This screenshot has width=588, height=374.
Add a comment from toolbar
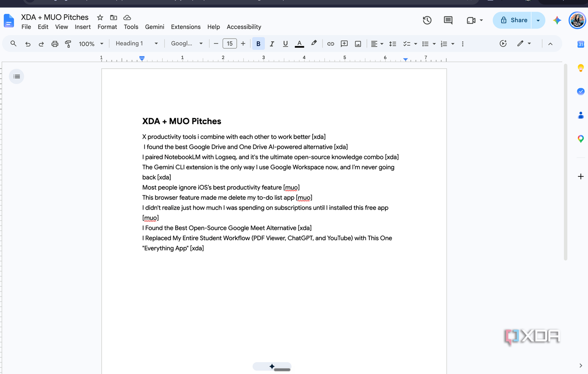click(x=344, y=44)
